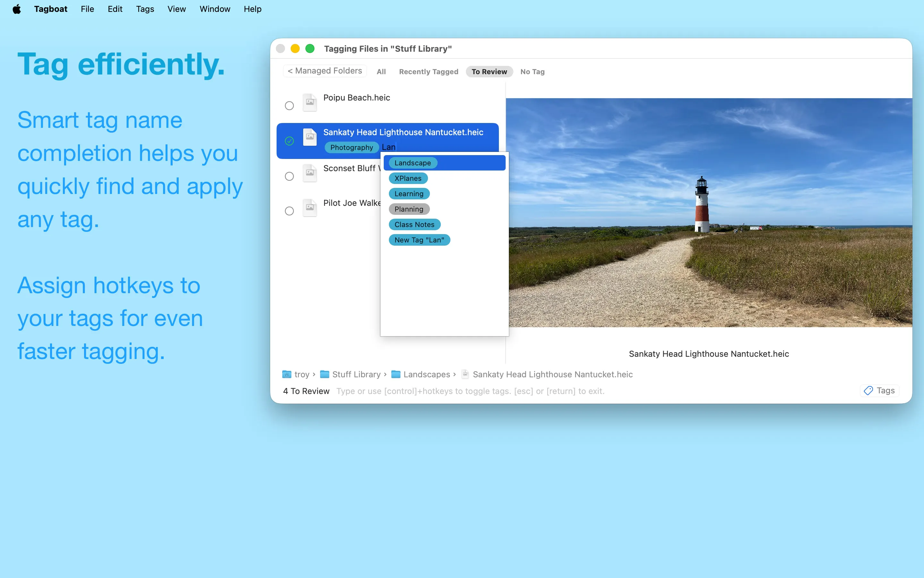The width and height of the screenshot is (924, 578).
Task: Zoom the Tagging Files window
Action: click(310, 48)
